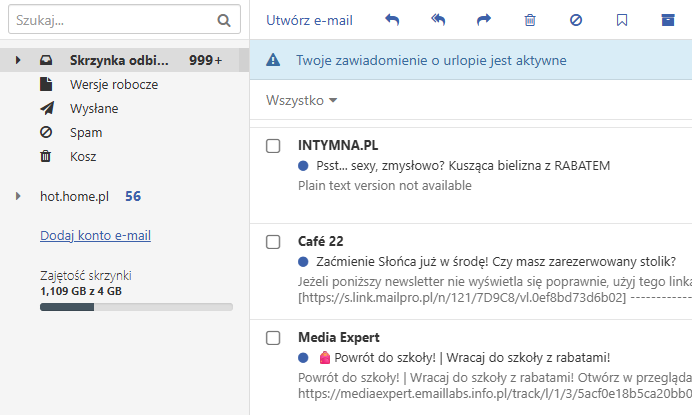
Task: Click the bookmark flag icon in toolbar
Action: (x=622, y=20)
